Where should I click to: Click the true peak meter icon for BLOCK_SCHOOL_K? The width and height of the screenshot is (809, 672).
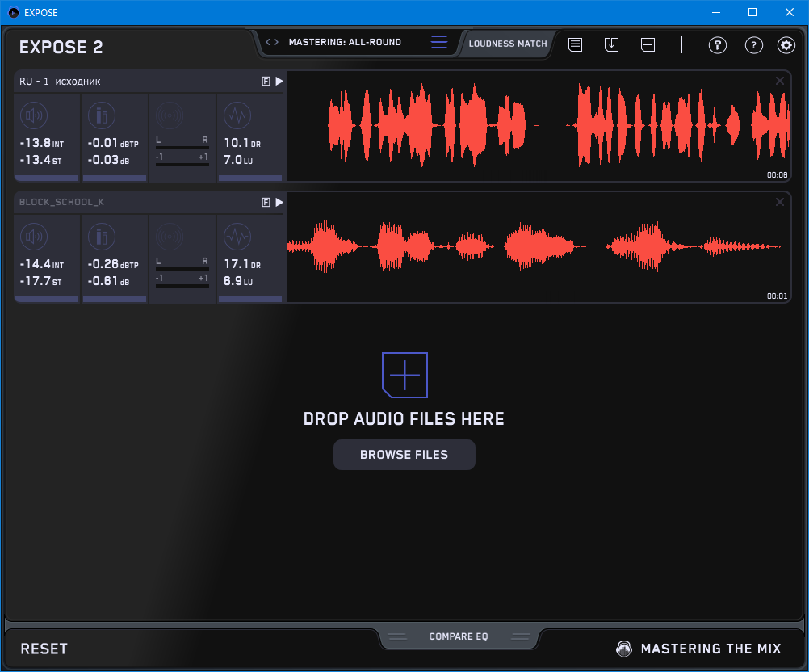(102, 237)
